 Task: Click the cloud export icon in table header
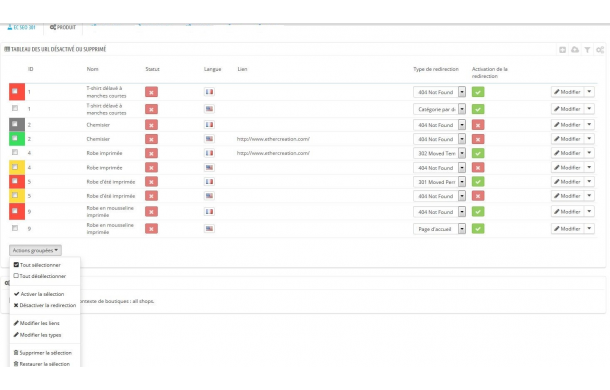575,50
